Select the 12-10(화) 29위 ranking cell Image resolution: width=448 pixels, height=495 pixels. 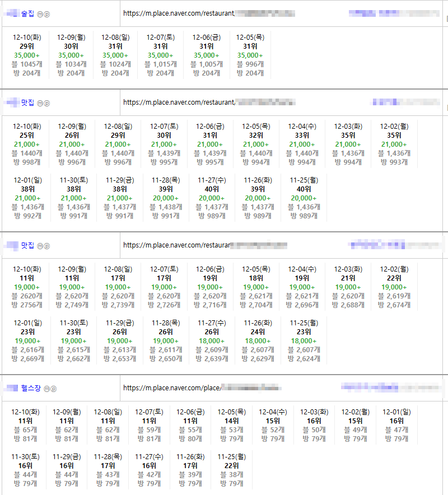click(27, 55)
